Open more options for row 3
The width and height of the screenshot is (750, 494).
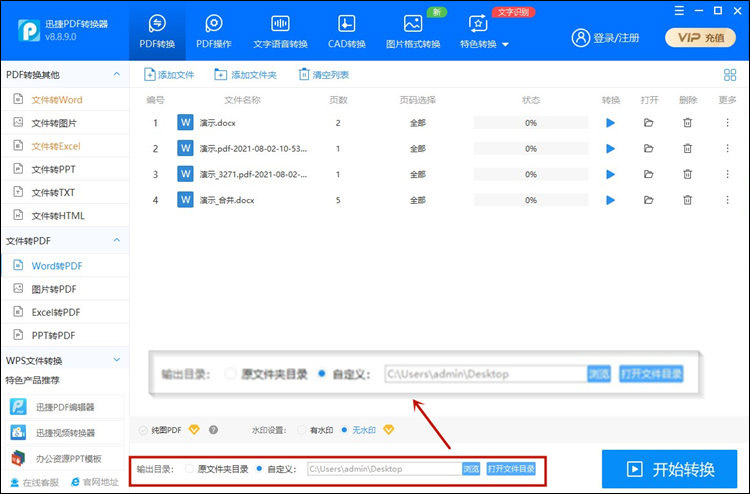tap(728, 174)
